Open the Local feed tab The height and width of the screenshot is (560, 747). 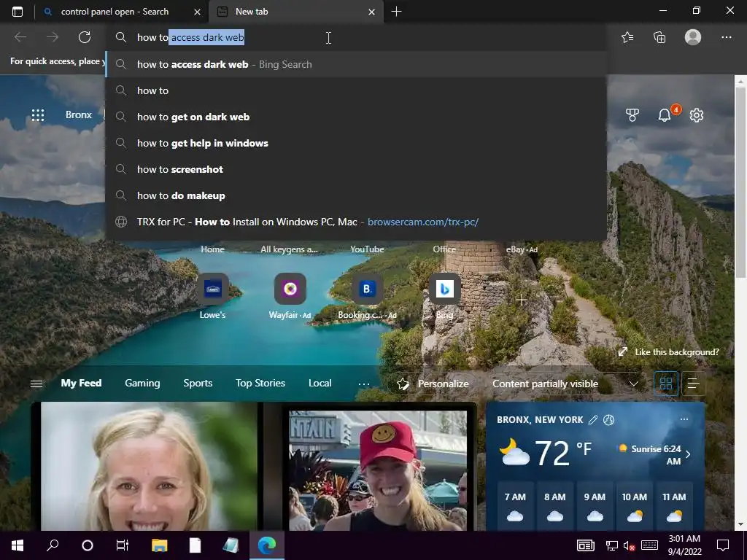pos(320,384)
